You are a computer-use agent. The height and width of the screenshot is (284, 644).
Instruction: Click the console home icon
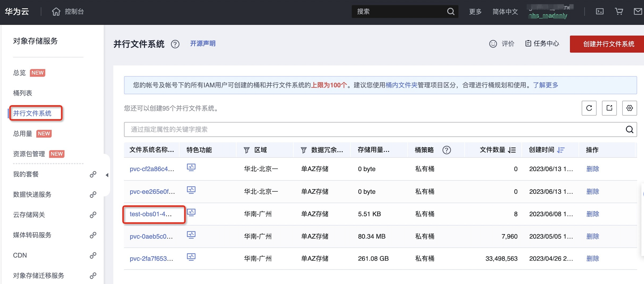(56, 11)
